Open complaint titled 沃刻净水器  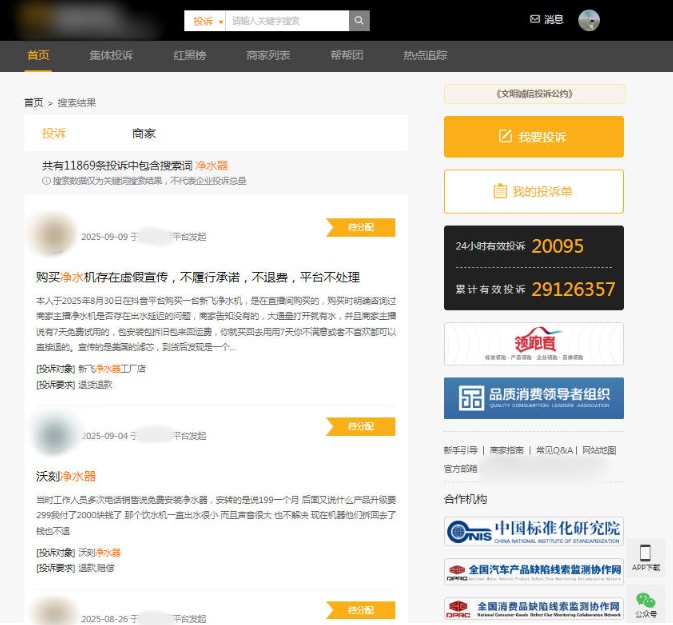coord(66,476)
